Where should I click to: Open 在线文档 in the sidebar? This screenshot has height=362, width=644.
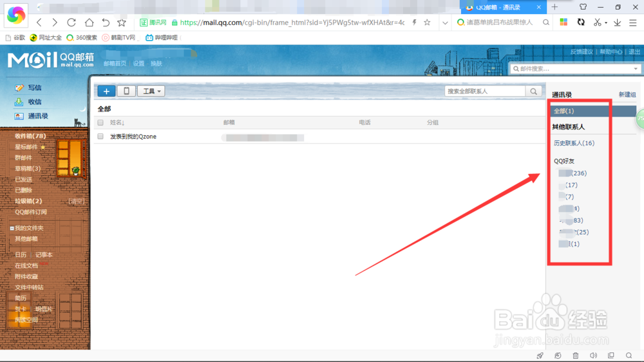[26, 265]
